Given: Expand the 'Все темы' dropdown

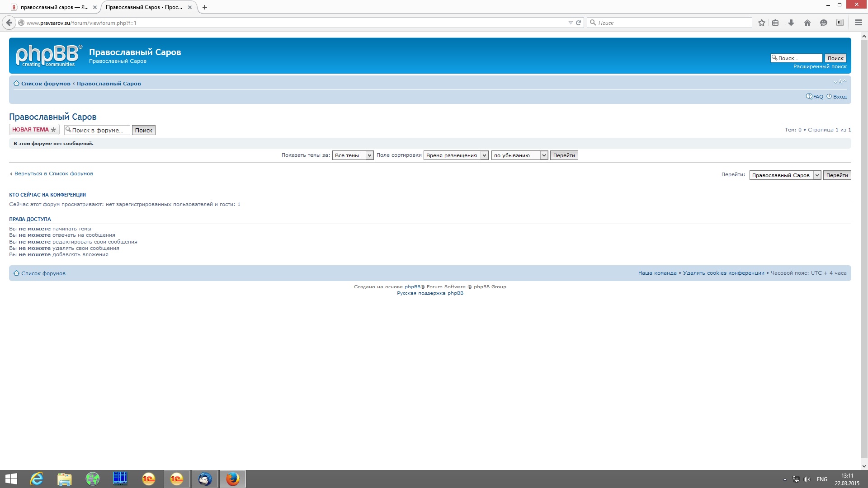Looking at the screenshot, I should click(353, 155).
